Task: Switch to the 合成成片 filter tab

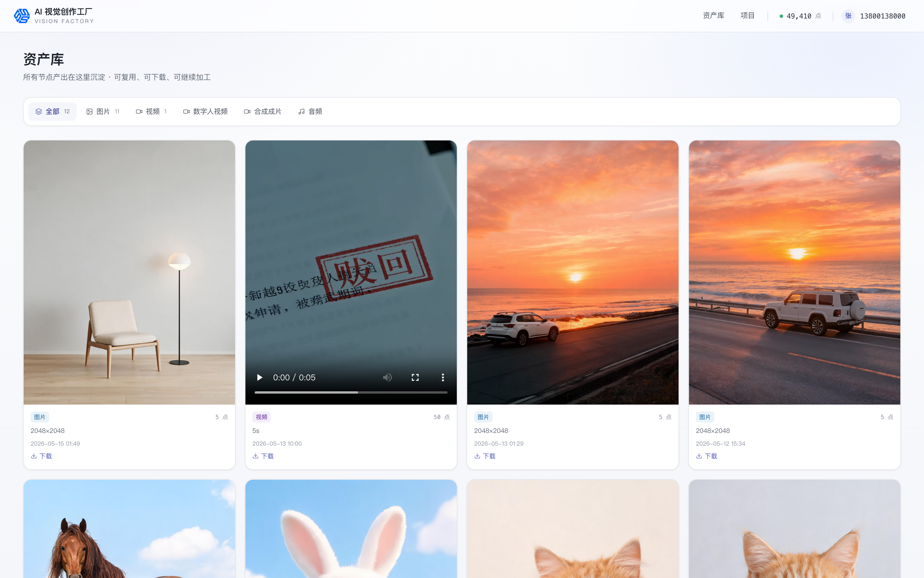Action: 263,111
